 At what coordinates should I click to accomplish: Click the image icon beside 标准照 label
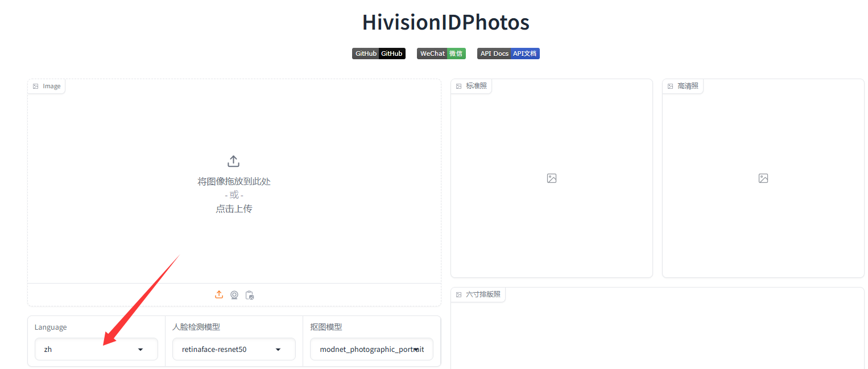tap(459, 86)
